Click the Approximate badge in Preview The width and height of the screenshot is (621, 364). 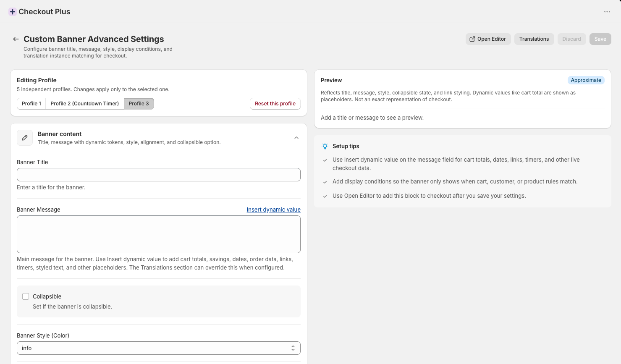coord(586,80)
